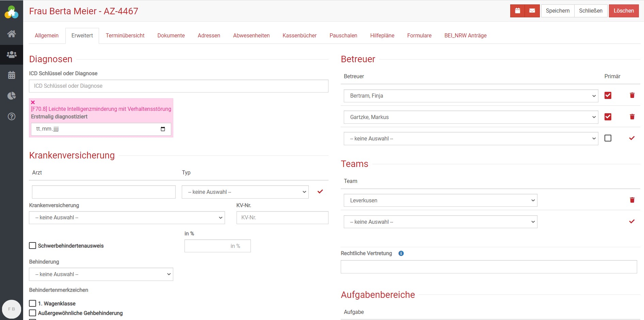Remove the F70.8 diagnosis with x icon
Screen dimensions: 644x320
[x=33, y=102]
